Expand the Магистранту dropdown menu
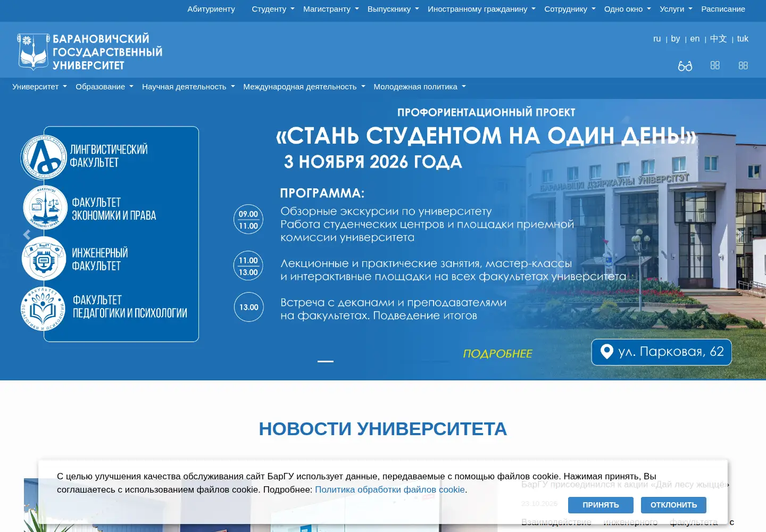Viewport: 766px width, 532px height. pos(331,9)
